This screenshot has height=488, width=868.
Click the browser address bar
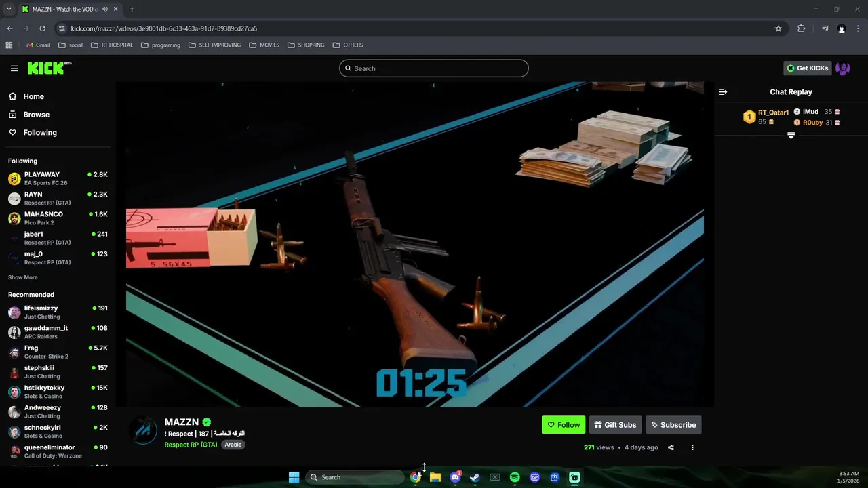pyautogui.click(x=420, y=28)
